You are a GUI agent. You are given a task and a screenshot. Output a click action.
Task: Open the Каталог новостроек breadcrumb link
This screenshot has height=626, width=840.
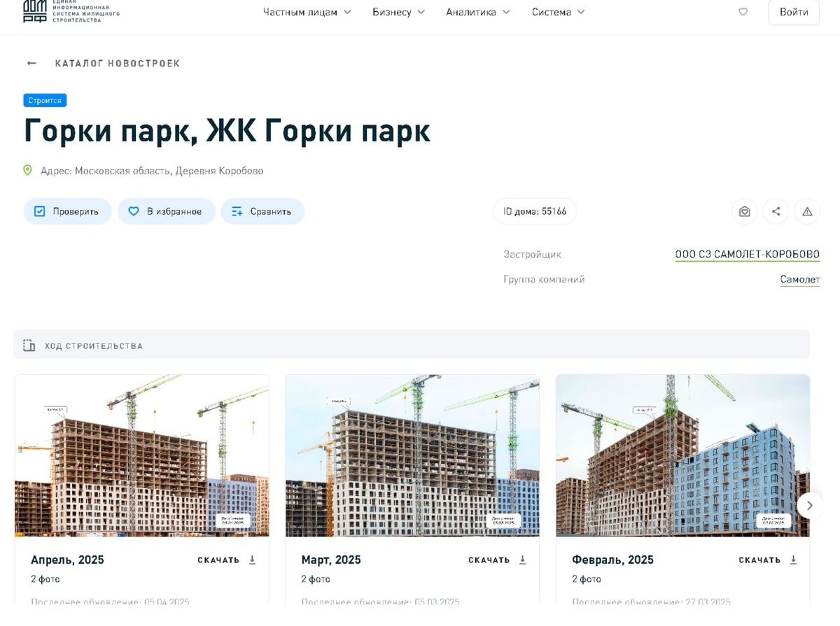pyautogui.click(x=118, y=64)
